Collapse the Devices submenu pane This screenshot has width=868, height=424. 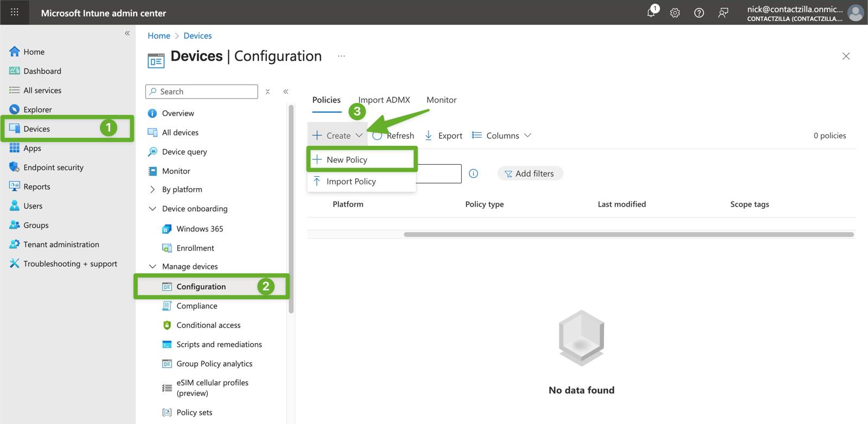286,92
